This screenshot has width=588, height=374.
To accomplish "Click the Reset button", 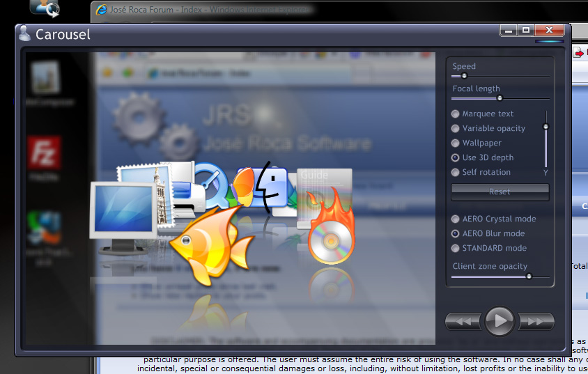I will (500, 192).
